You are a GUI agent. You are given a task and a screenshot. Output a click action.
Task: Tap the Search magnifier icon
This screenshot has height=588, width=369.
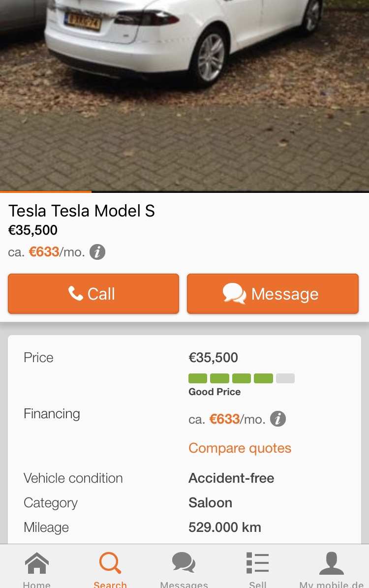[110, 564]
